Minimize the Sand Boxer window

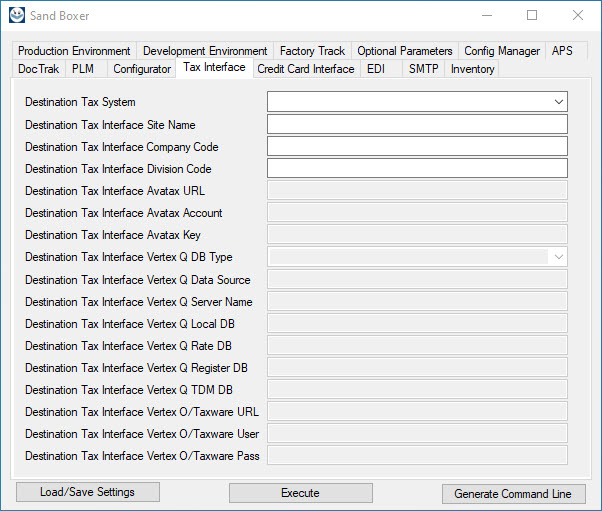pos(487,15)
